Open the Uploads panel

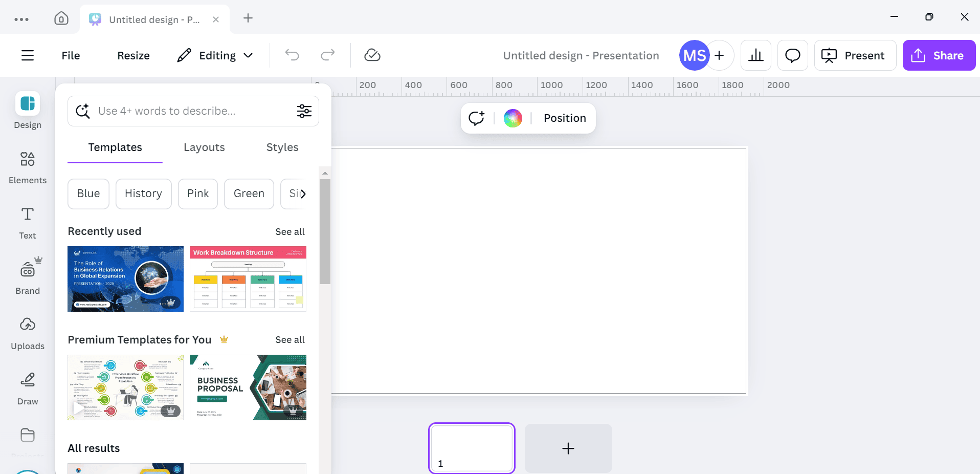28,333
